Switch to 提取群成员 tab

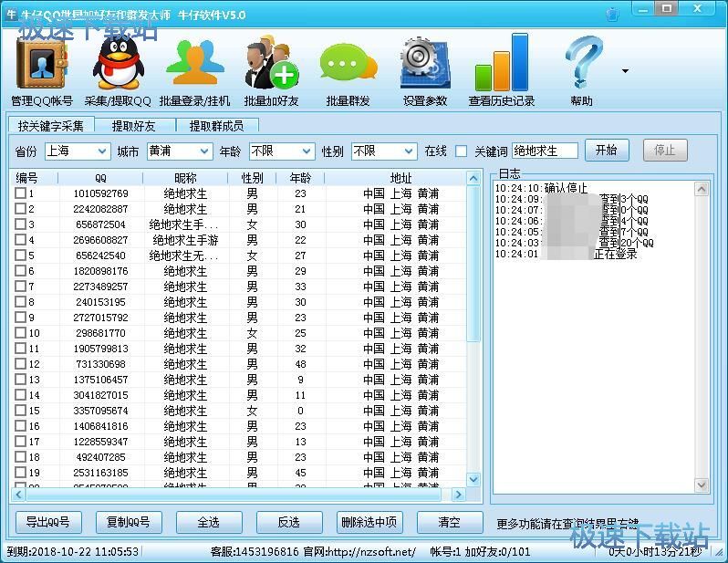(216, 125)
